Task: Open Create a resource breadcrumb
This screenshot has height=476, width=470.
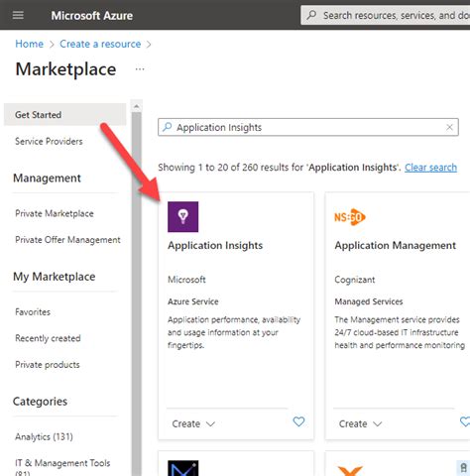Action: coord(100,44)
